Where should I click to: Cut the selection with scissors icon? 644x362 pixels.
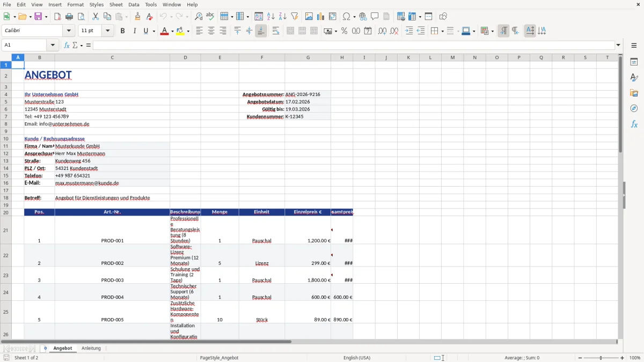tap(96, 17)
